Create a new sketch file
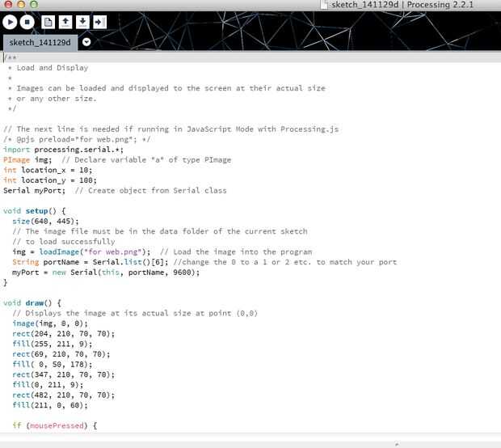501x448 pixels. tap(48, 22)
